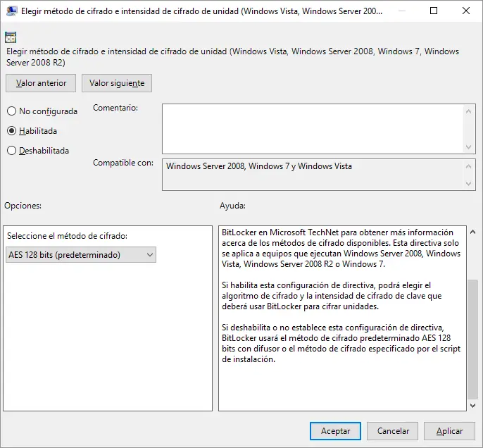
Task: Click the Valor siguiente button
Action: [x=117, y=83]
